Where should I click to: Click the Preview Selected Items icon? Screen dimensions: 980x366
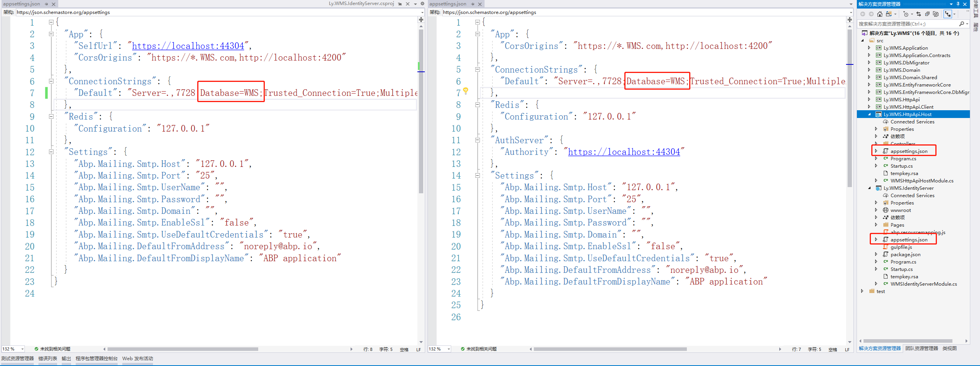[936, 14]
